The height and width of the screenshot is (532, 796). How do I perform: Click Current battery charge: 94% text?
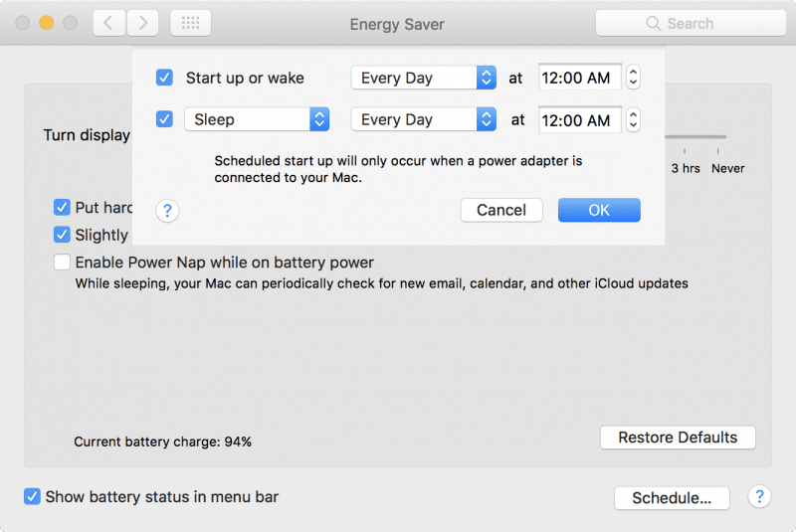click(162, 442)
